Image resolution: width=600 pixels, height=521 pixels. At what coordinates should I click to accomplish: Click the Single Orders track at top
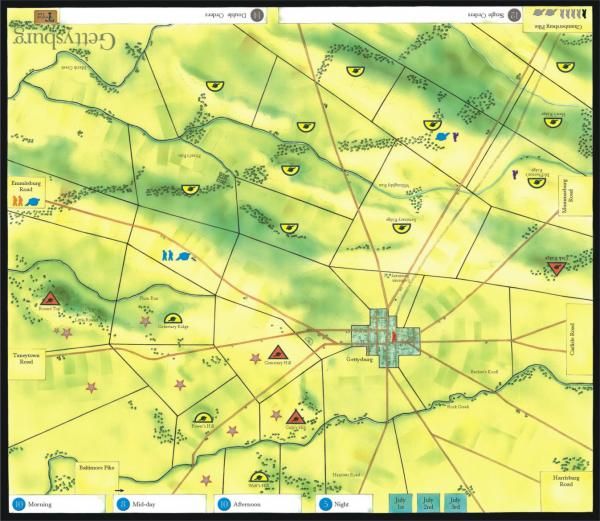pyautogui.click(x=400, y=14)
